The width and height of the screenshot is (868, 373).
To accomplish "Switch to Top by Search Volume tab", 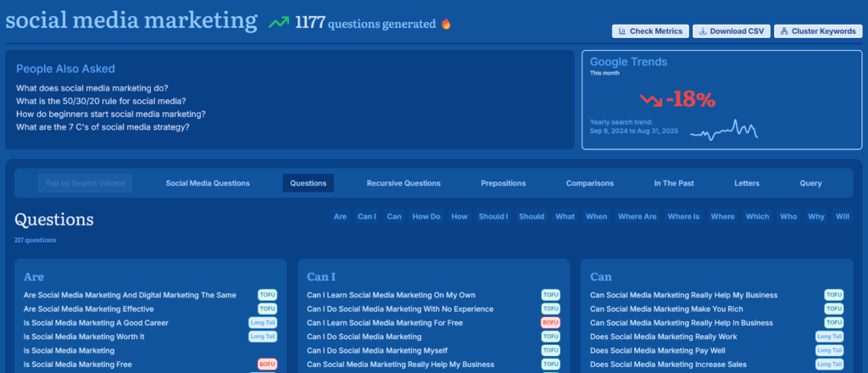I will pos(86,183).
